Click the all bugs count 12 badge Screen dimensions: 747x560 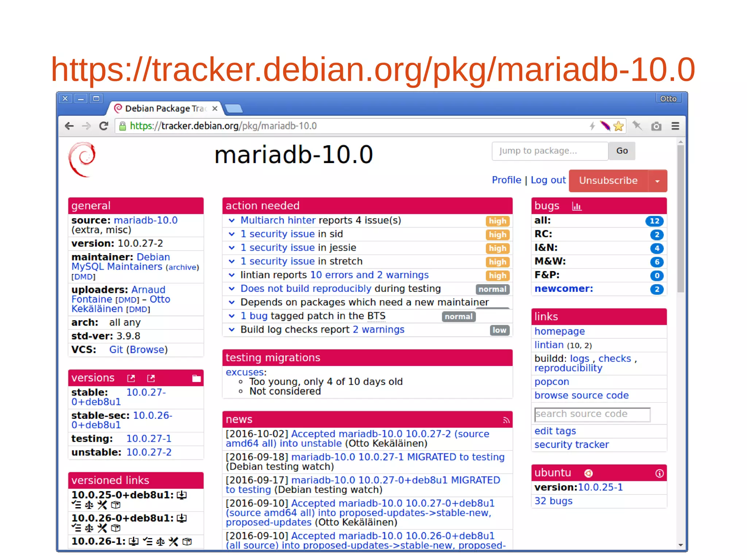point(654,221)
